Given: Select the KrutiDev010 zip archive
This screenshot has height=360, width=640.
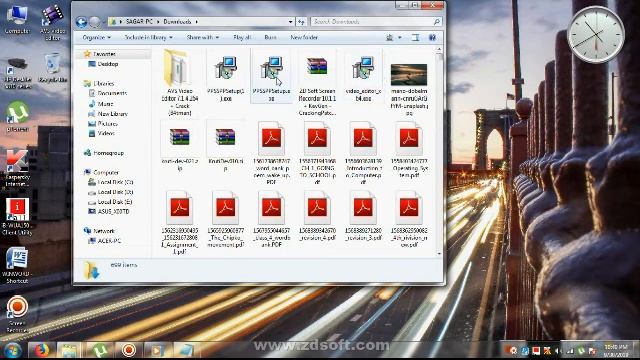Looking at the screenshot, I should (x=225, y=147).
